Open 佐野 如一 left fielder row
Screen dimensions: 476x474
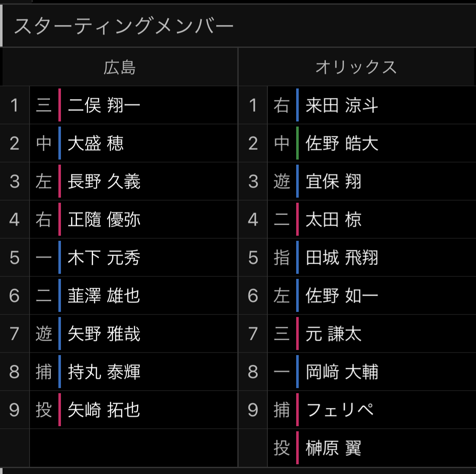(x=342, y=296)
